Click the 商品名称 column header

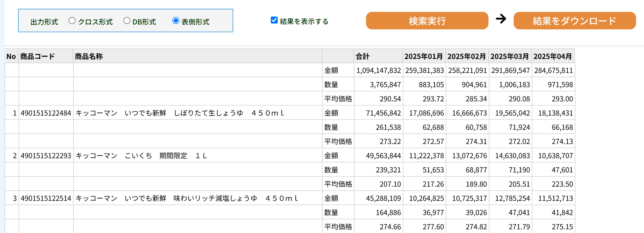point(197,56)
